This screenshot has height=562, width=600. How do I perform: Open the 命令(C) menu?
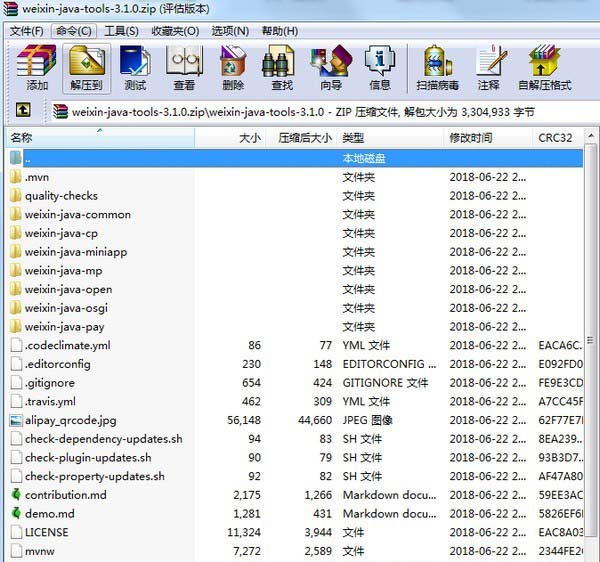click(x=73, y=31)
